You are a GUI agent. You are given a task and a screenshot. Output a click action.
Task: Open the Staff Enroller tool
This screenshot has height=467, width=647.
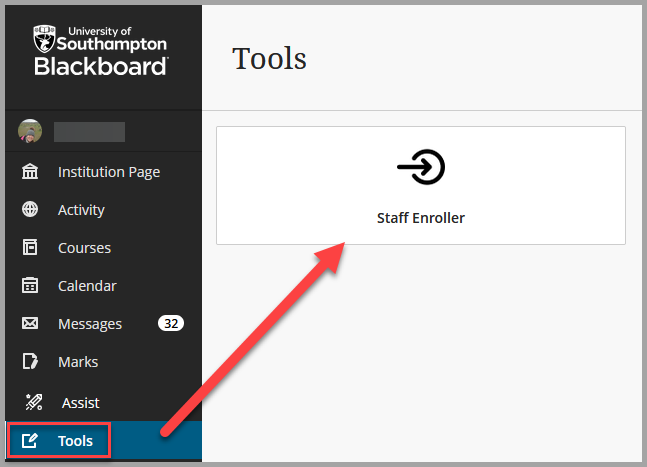coord(421,185)
